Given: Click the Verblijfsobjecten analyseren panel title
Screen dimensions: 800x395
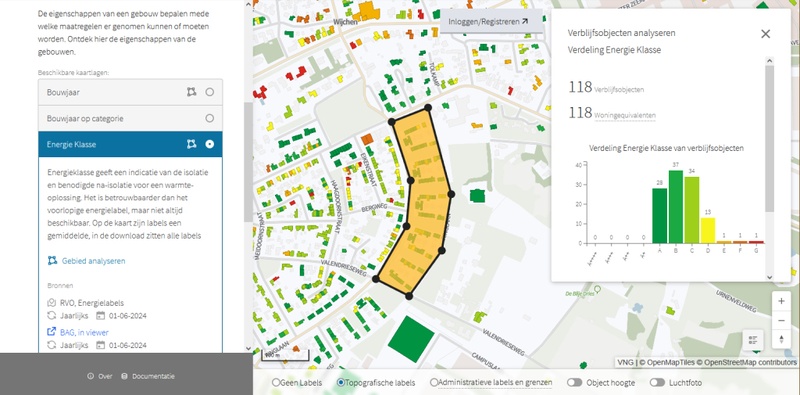Looking at the screenshot, I should click(x=621, y=33).
